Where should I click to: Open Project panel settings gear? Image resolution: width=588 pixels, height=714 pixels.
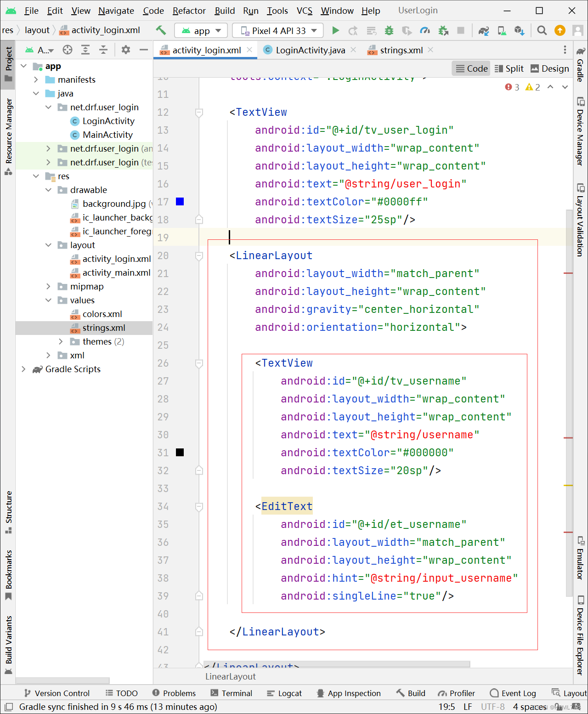(126, 50)
